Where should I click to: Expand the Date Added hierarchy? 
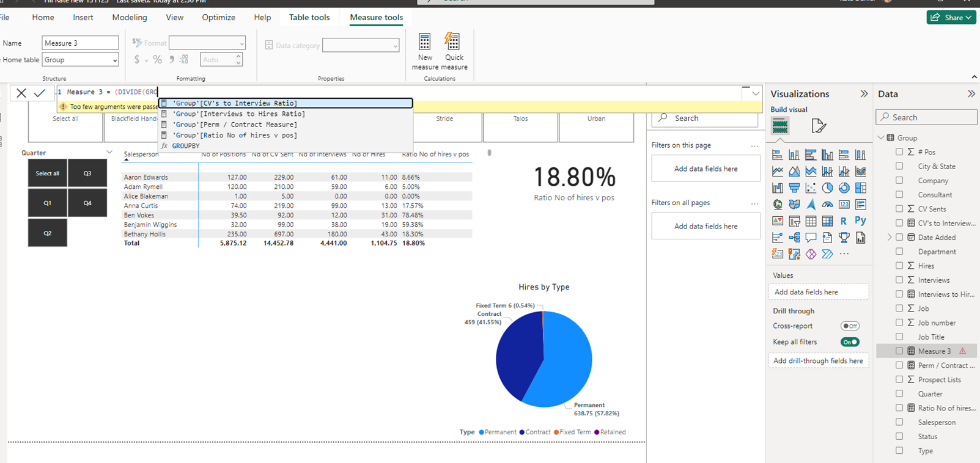tap(890, 237)
